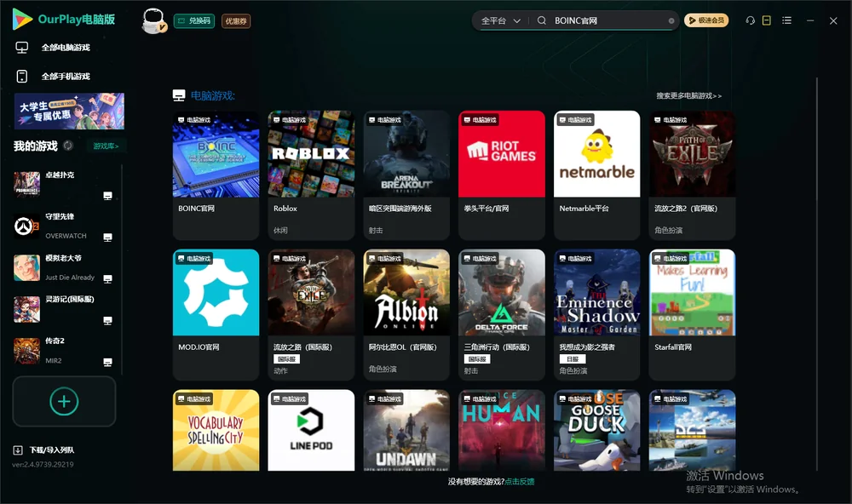Expand the 全平台 platform dropdown
This screenshot has height=504, width=852.
(500, 20)
